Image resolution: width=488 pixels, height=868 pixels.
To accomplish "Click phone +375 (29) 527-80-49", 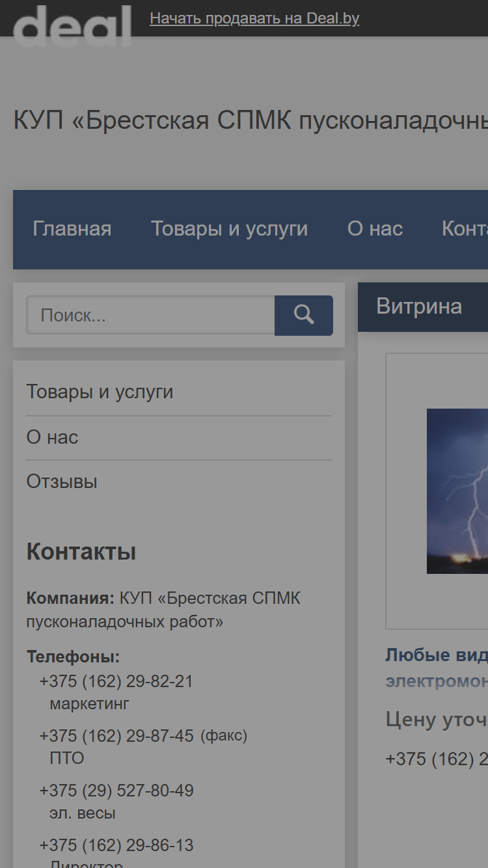I will pos(116,791).
